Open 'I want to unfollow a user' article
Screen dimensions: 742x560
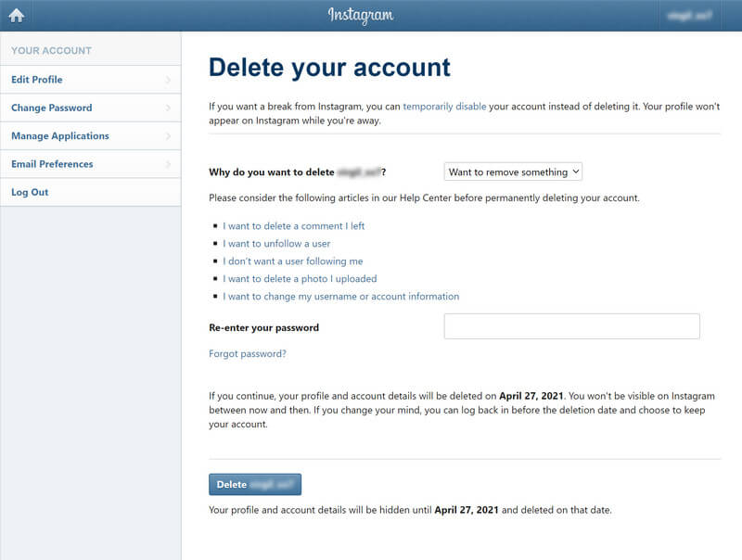pos(276,243)
